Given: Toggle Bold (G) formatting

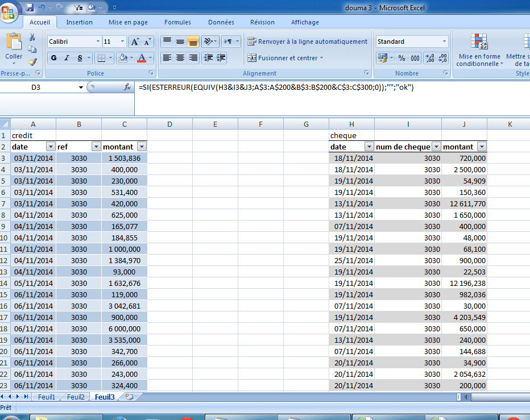Looking at the screenshot, I should [54, 58].
